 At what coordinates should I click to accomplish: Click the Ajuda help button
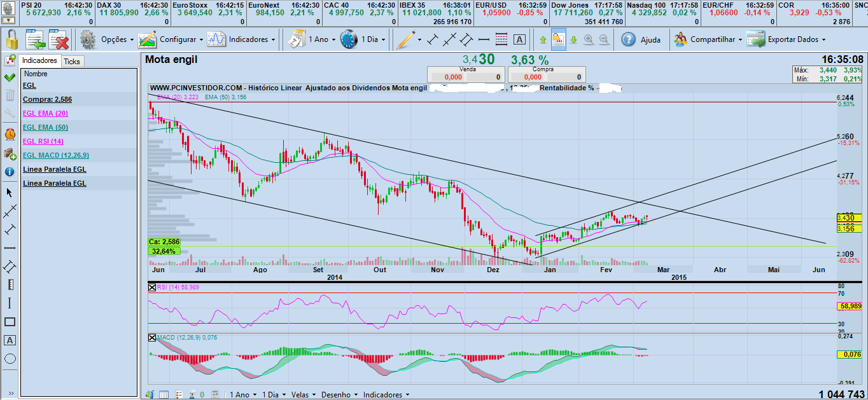[x=641, y=39]
